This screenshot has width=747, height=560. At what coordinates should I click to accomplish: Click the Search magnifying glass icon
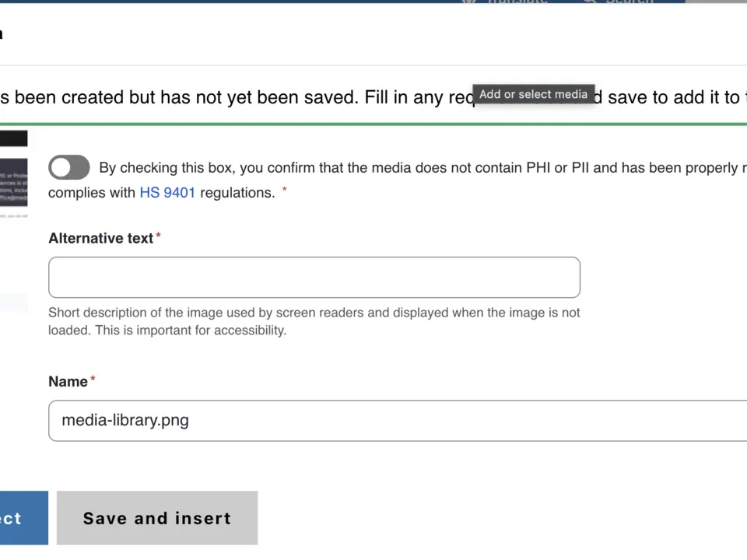(591, 2)
